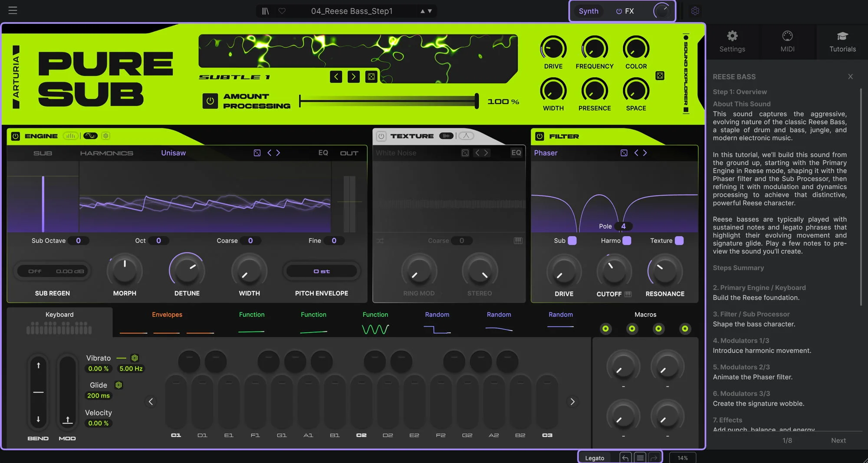
Task: Click the Amount Processing slider handle
Action: point(477,101)
